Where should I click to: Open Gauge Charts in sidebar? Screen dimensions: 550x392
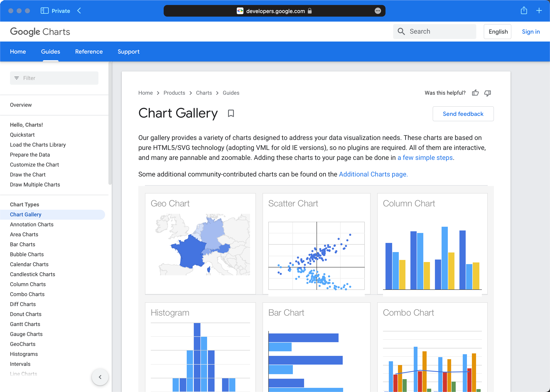(26, 334)
